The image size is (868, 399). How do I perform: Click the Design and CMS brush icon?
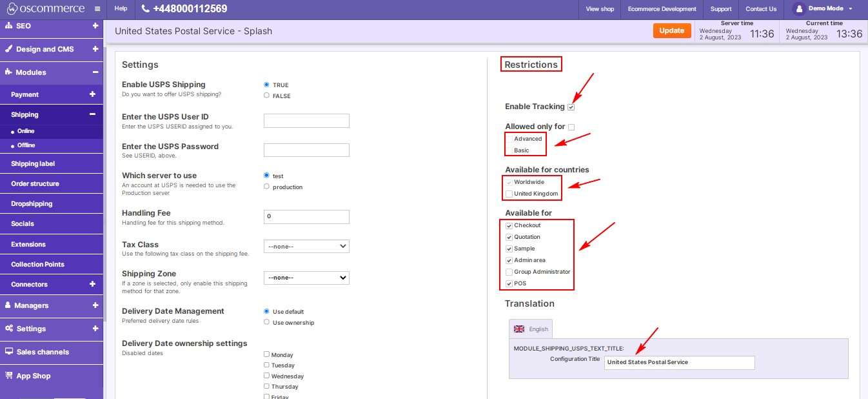pyautogui.click(x=9, y=49)
